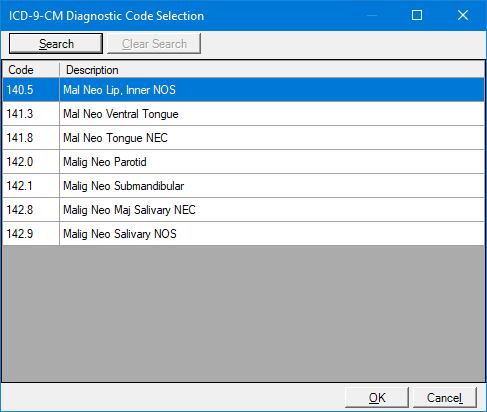This screenshot has width=487, height=412.
Task: Select the 140.5 Mal Neo Lip row
Action: (x=243, y=90)
